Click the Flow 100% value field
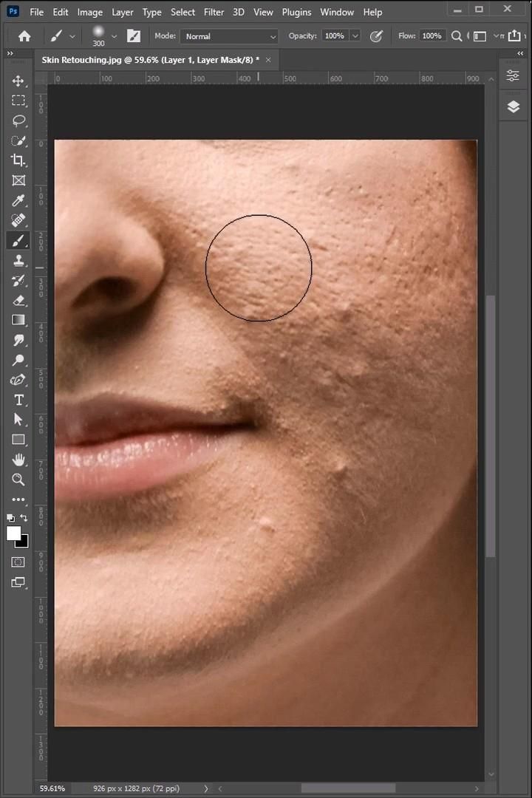 coord(432,36)
